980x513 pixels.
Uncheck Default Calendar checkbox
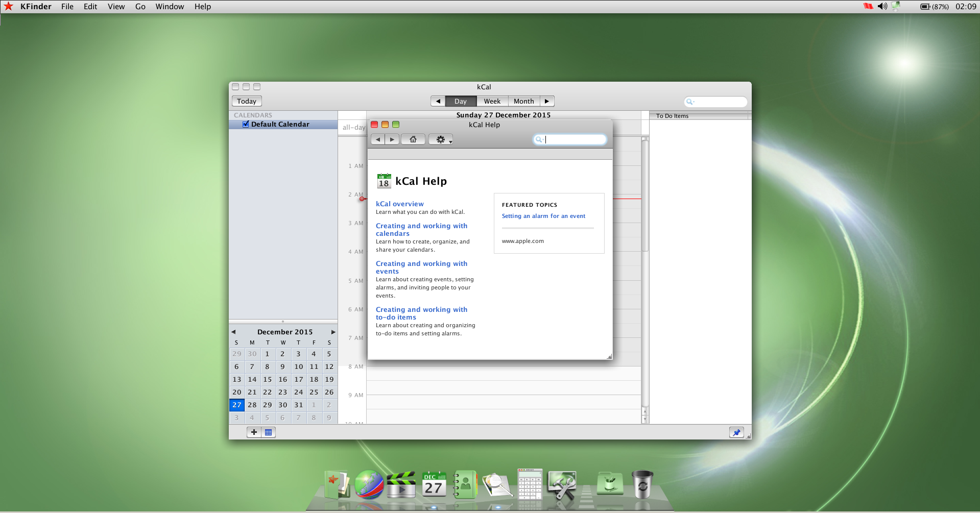click(x=246, y=124)
